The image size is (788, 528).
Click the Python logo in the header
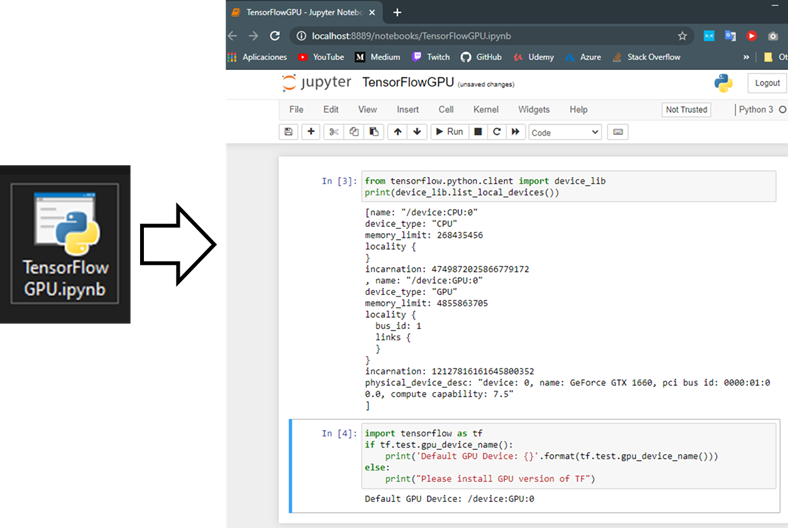click(723, 83)
